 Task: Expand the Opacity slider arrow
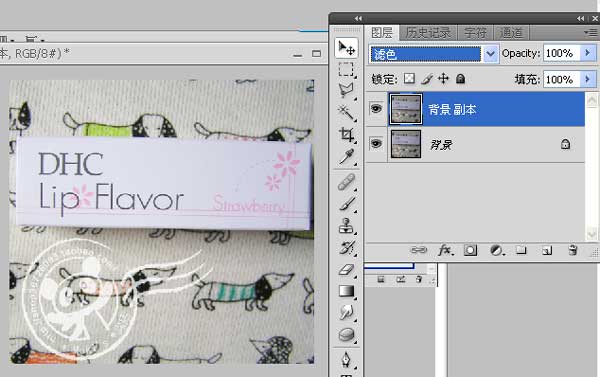click(588, 53)
